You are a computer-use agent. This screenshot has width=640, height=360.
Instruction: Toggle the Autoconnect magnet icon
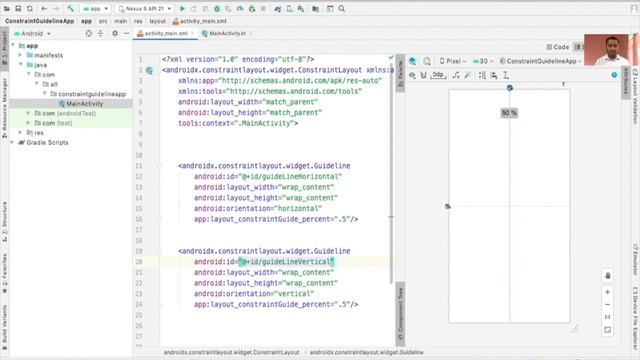click(x=423, y=76)
